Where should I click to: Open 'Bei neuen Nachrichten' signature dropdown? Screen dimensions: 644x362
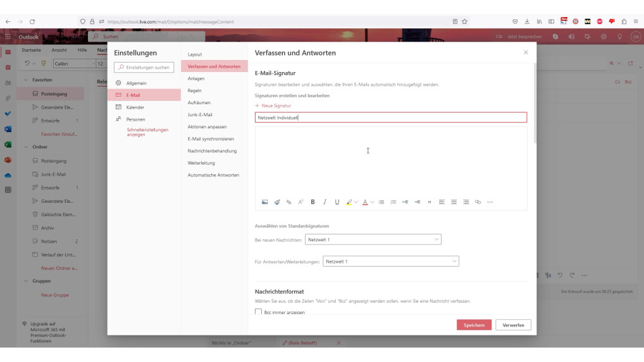point(373,239)
